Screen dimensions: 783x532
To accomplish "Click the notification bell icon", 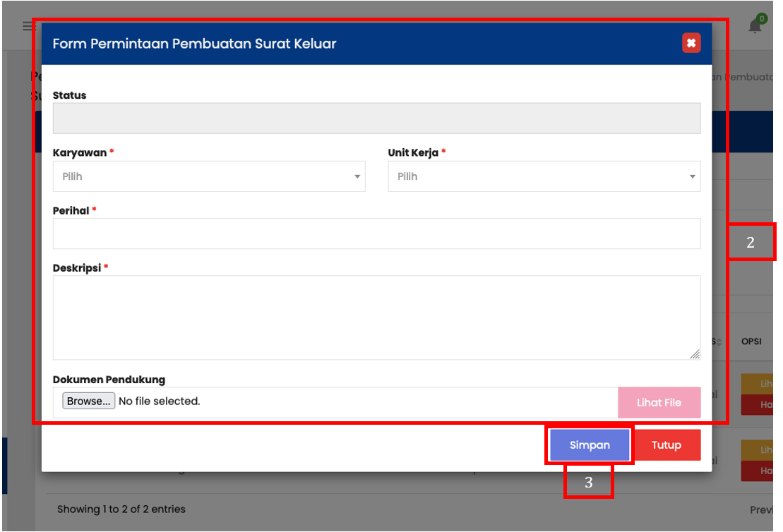I will click(755, 26).
